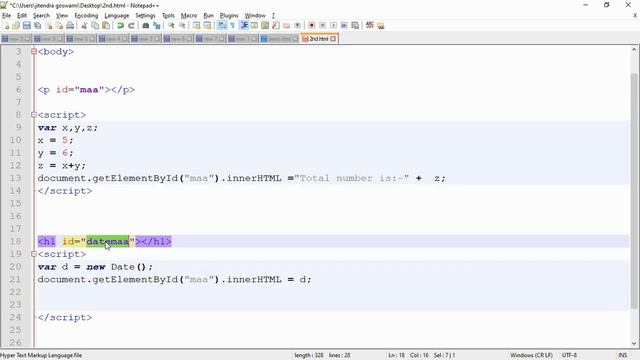Screen dimensions: 640x360
Task: Click the vertical scrollbar down arrow
Action: tap(634, 344)
